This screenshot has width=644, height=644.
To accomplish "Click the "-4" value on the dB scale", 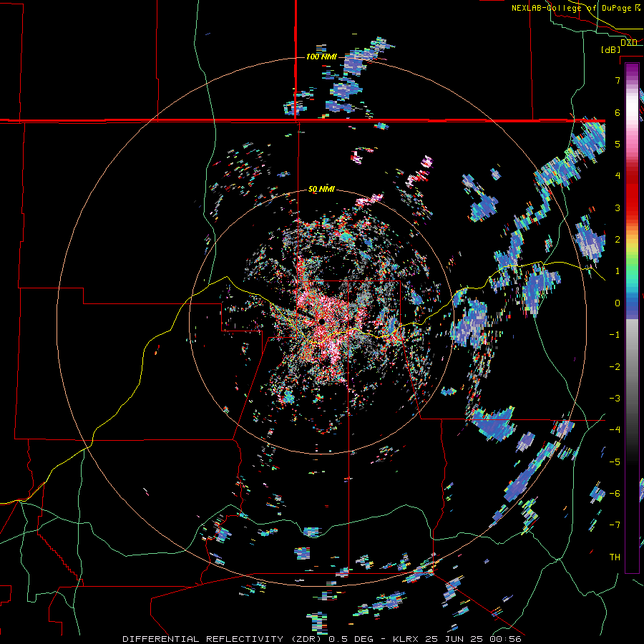I will click(615, 430).
